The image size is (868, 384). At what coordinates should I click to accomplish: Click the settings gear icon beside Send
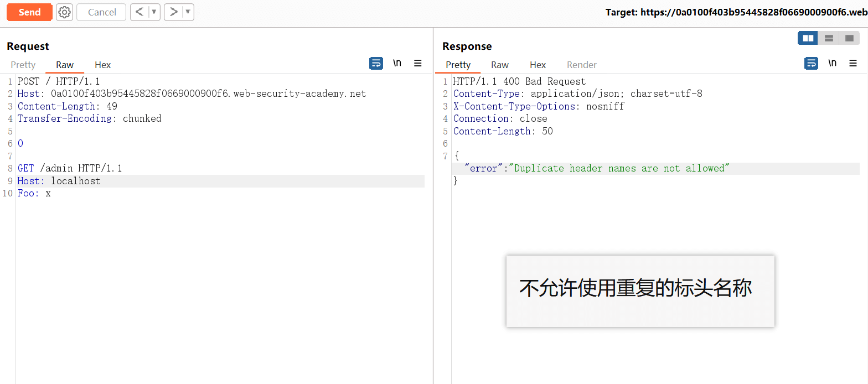[x=65, y=12]
